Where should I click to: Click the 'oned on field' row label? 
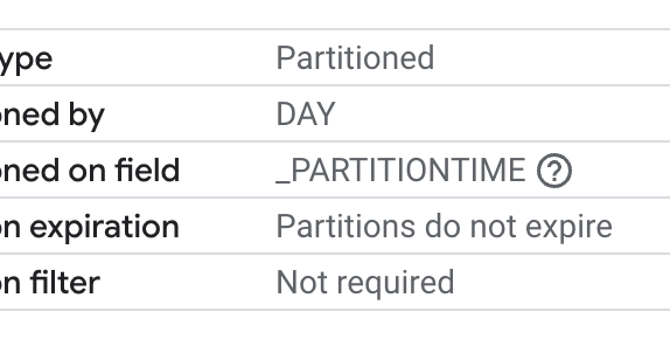point(90,170)
